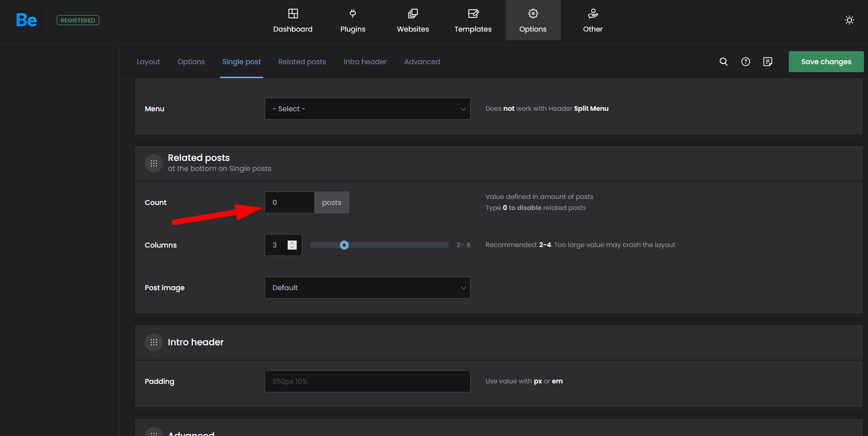Click the 'Related posts' section heading
The image size is (868, 436).
[x=199, y=158]
